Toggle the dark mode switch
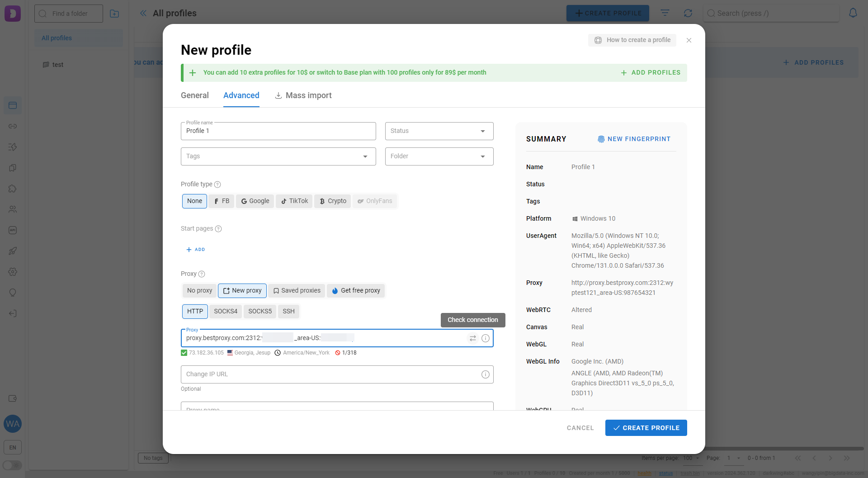Viewport: 868px width, 478px height. [12, 465]
